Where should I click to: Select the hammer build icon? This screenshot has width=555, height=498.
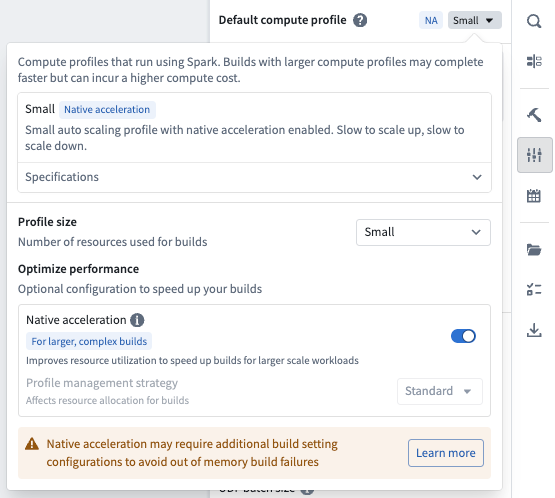(534, 115)
